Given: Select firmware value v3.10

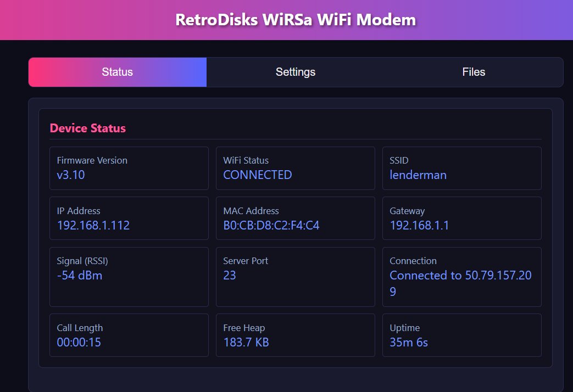Looking at the screenshot, I should (71, 175).
